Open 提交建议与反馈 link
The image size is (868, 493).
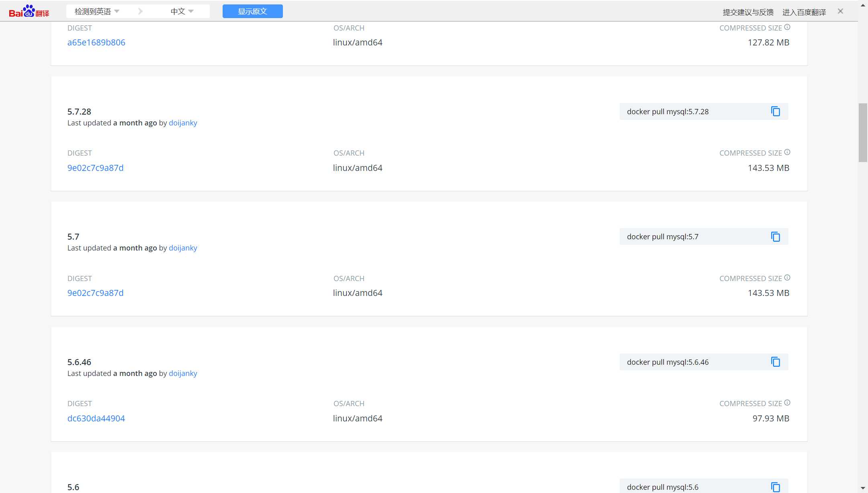(x=748, y=12)
